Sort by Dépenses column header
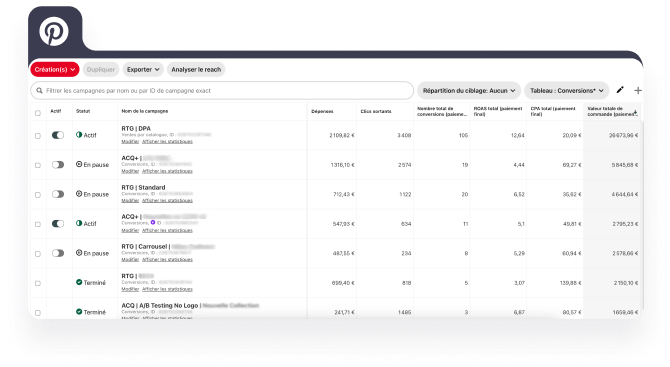This screenshot has height=367, width=670. (x=322, y=112)
